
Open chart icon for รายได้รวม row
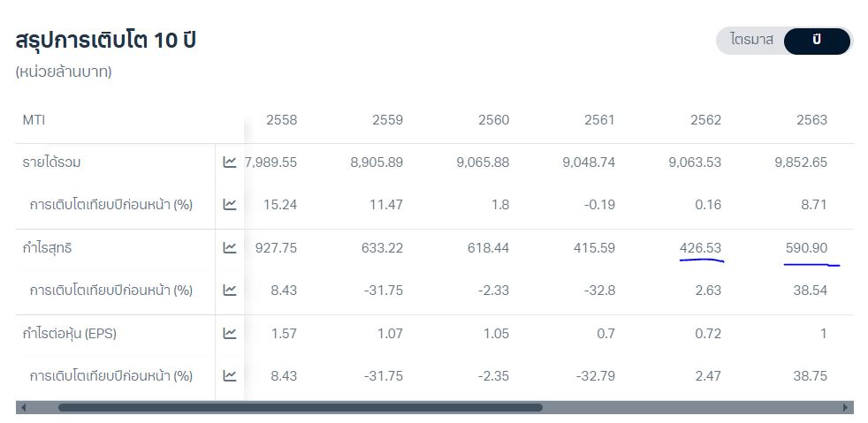pos(230,162)
